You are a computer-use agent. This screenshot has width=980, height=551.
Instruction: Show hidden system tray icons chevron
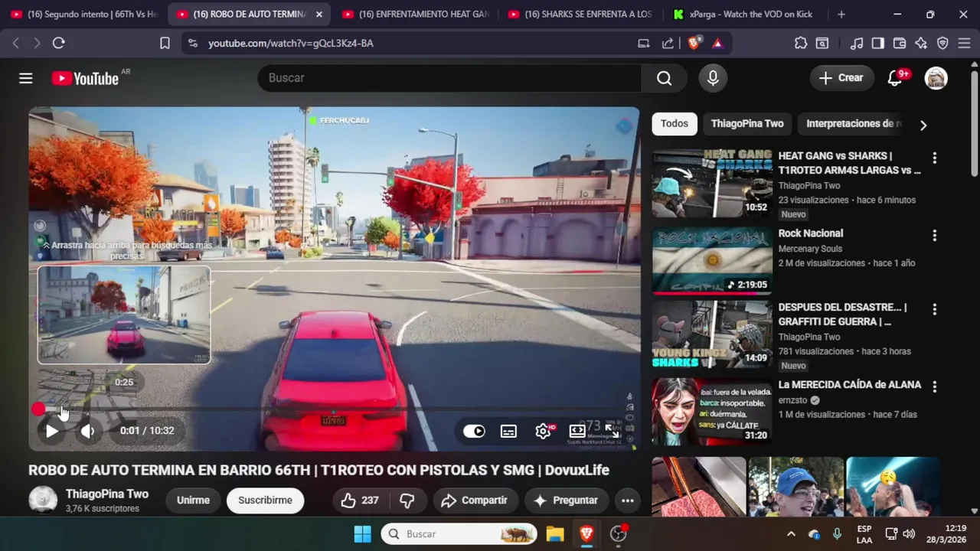[x=791, y=534]
